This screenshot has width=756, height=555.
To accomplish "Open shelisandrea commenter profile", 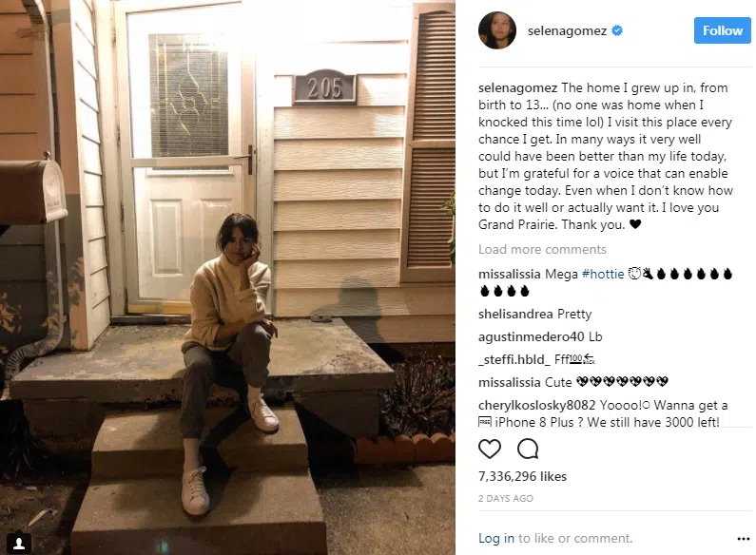I will [x=514, y=314].
